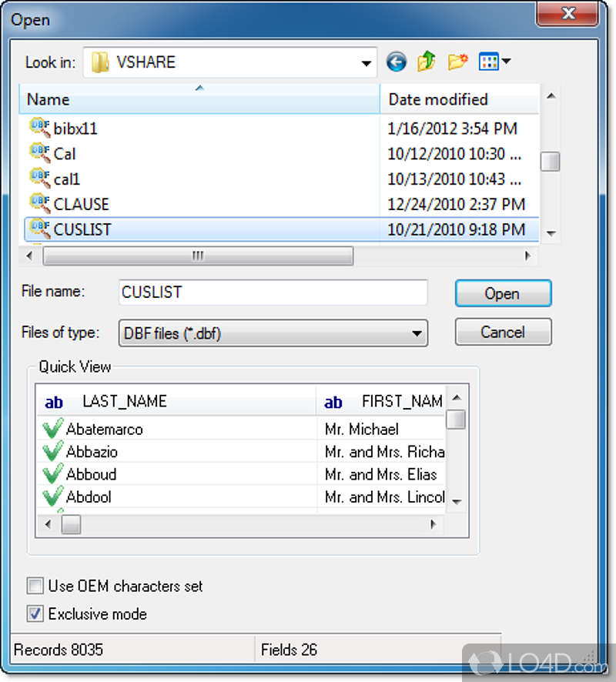Viewport: 616px width, 682px height.
Task: Select the Mr. and Mrs. Elias cell
Action: click(380, 474)
